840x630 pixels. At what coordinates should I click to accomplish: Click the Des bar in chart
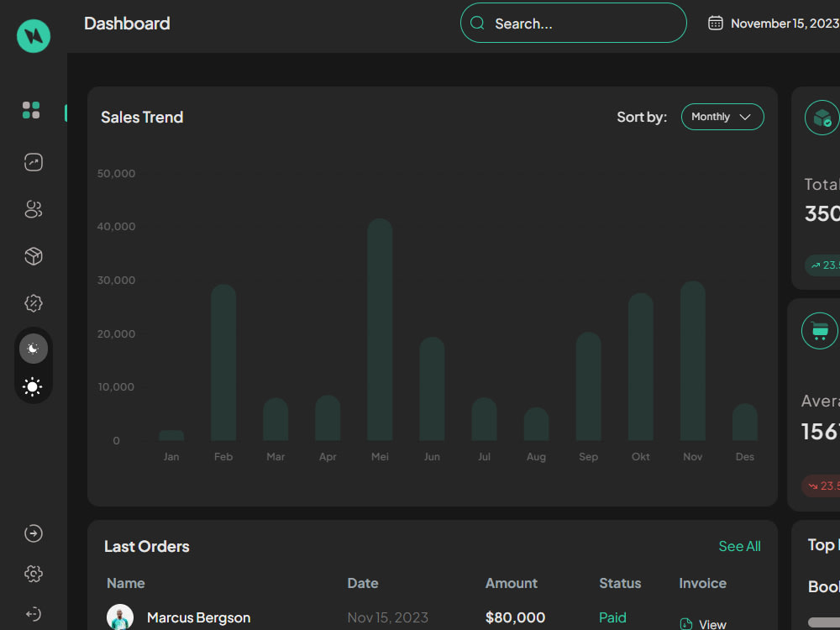click(x=744, y=423)
